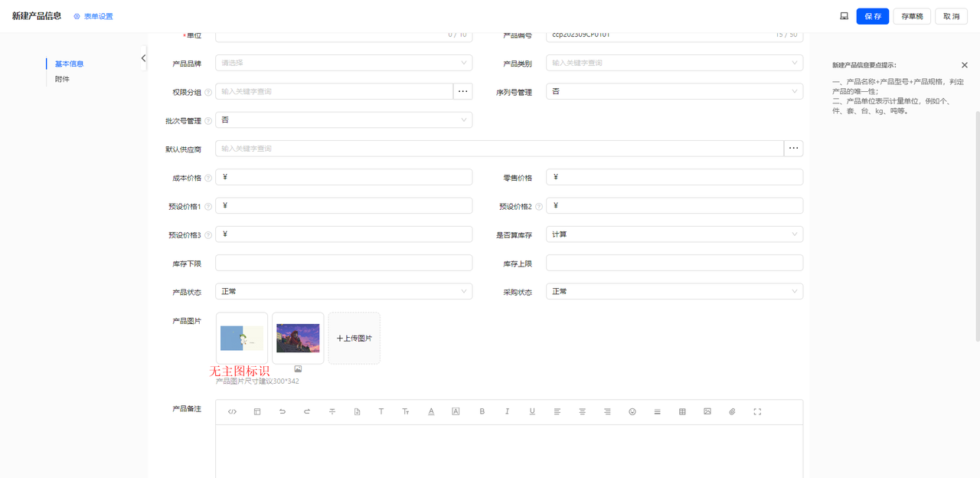The image size is (980, 478).
Task: Switch to the 基本信息 section tab
Action: point(69,64)
